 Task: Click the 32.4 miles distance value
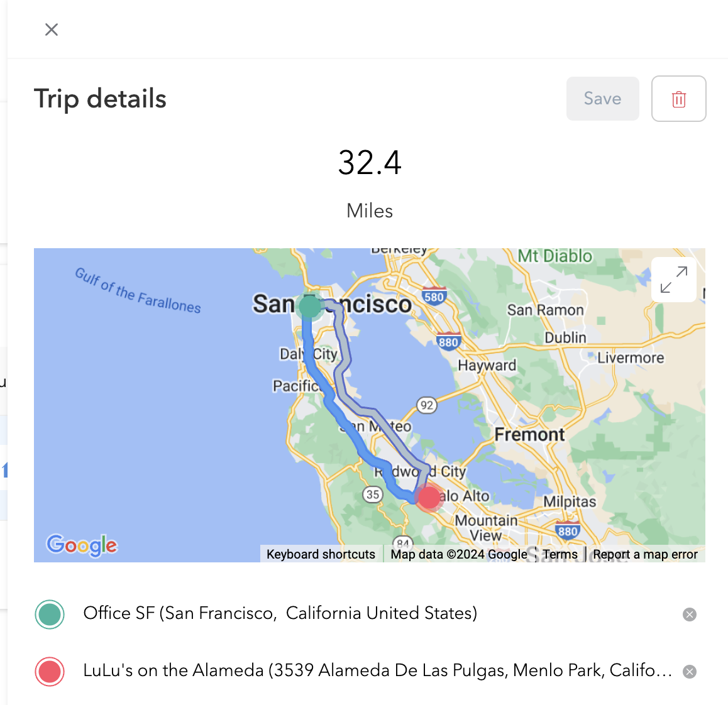point(370,163)
